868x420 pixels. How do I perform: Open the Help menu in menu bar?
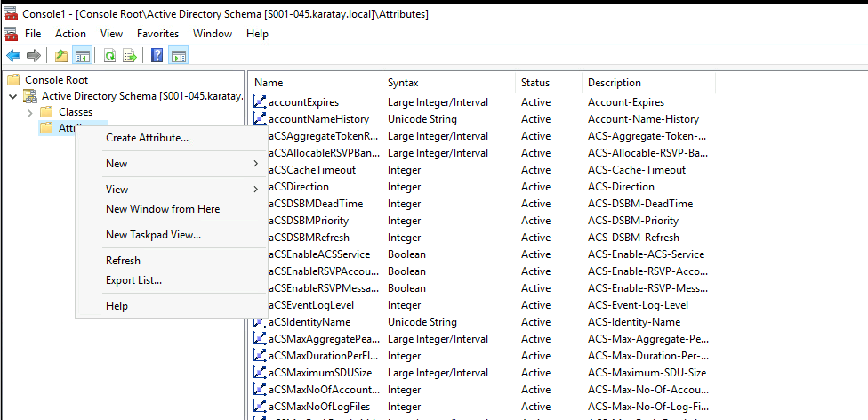tap(257, 33)
